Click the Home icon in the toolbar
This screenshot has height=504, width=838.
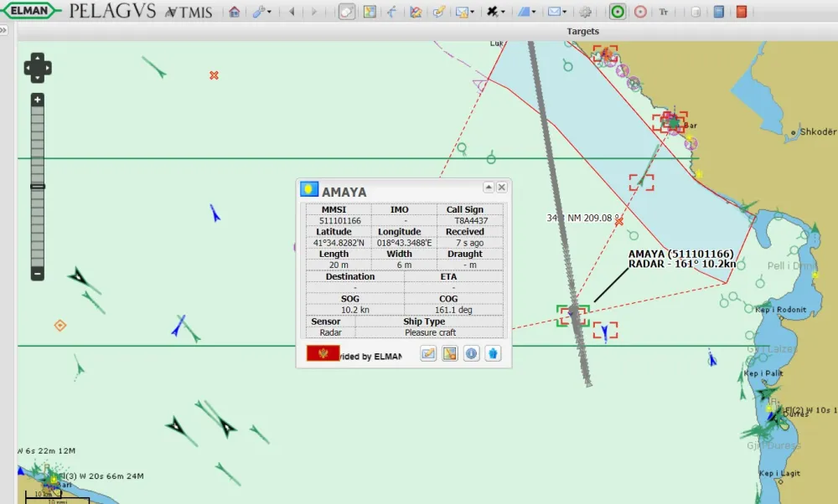[235, 12]
